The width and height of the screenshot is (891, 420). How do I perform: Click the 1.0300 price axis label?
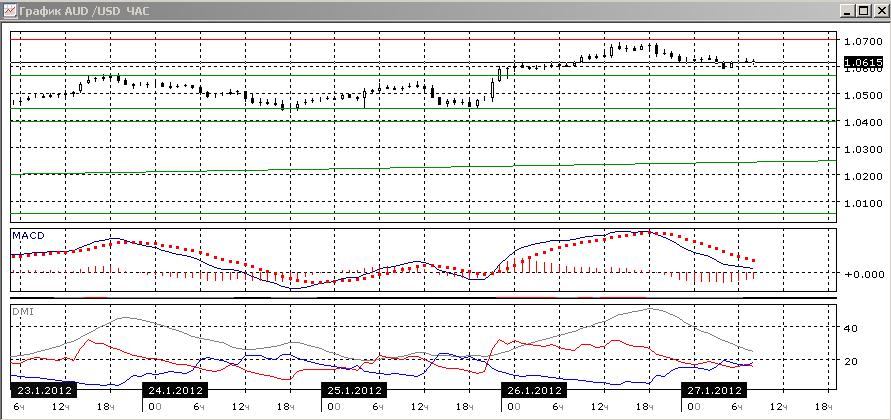tap(863, 149)
